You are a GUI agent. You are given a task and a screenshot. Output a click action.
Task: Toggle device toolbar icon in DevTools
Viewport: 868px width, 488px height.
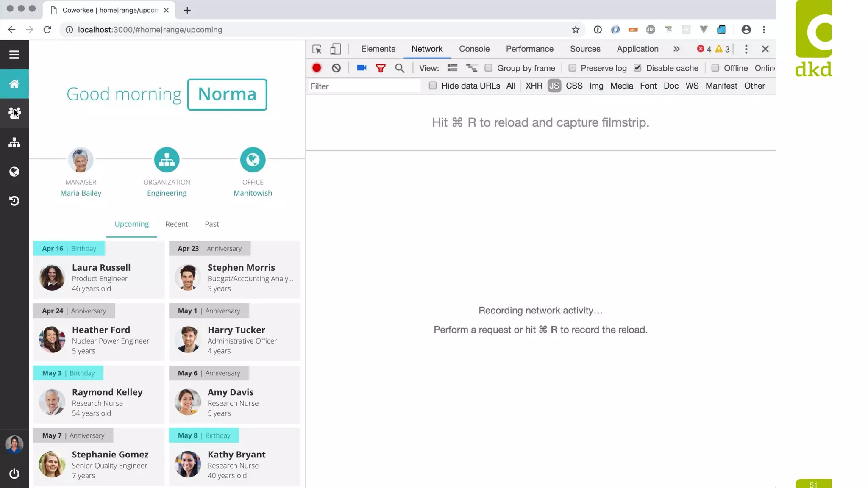click(x=335, y=49)
